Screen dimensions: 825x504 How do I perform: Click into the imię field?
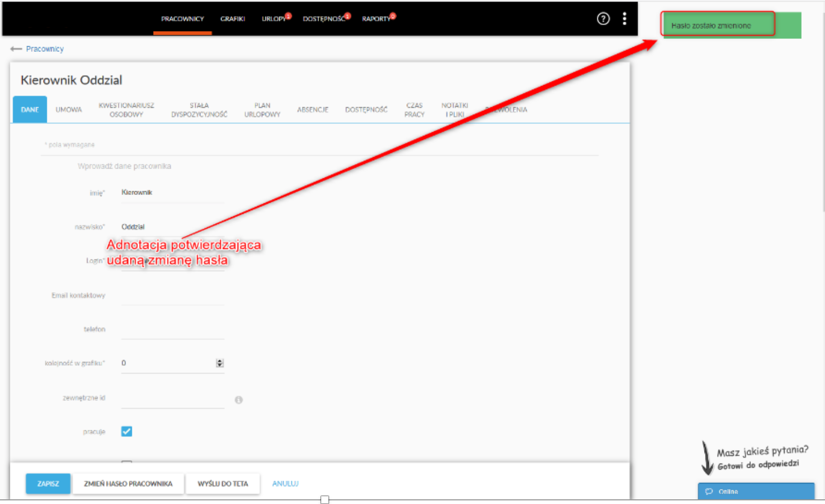[x=172, y=192]
